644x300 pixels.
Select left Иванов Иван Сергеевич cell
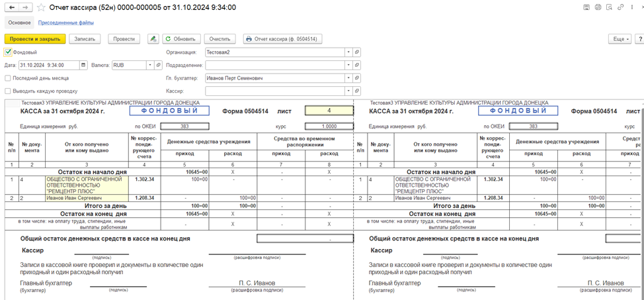87,198
